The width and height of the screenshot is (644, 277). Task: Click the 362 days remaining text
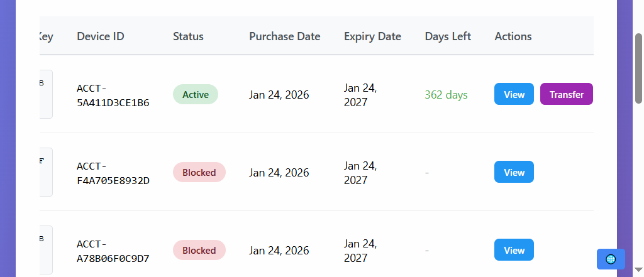(446, 95)
